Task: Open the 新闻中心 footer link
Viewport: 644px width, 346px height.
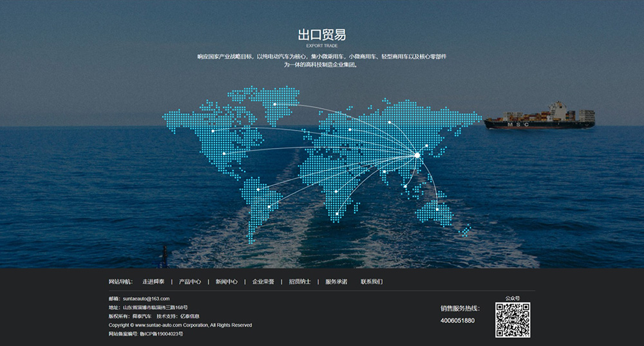Action: [227, 282]
